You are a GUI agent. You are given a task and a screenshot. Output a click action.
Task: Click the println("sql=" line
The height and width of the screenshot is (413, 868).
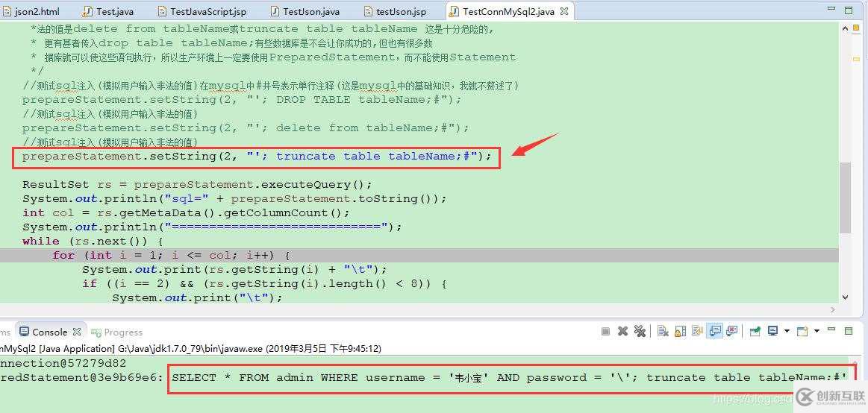(x=234, y=198)
